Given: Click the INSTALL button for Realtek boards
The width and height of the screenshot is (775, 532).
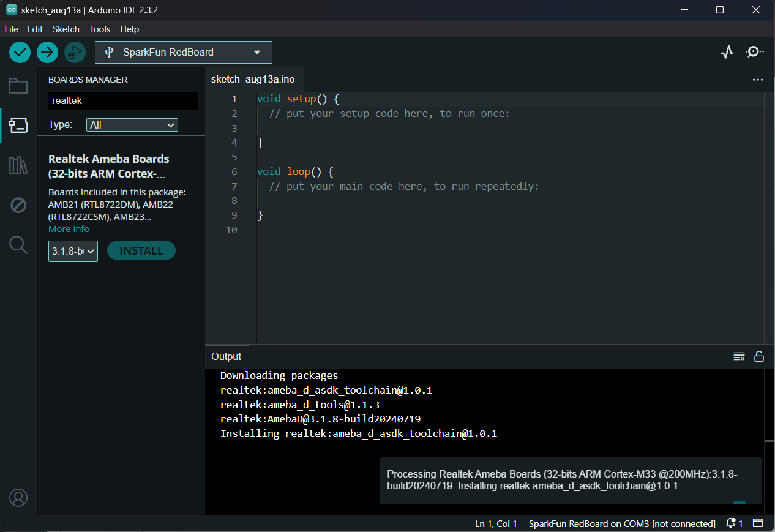Looking at the screenshot, I should click(x=141, y=251).
